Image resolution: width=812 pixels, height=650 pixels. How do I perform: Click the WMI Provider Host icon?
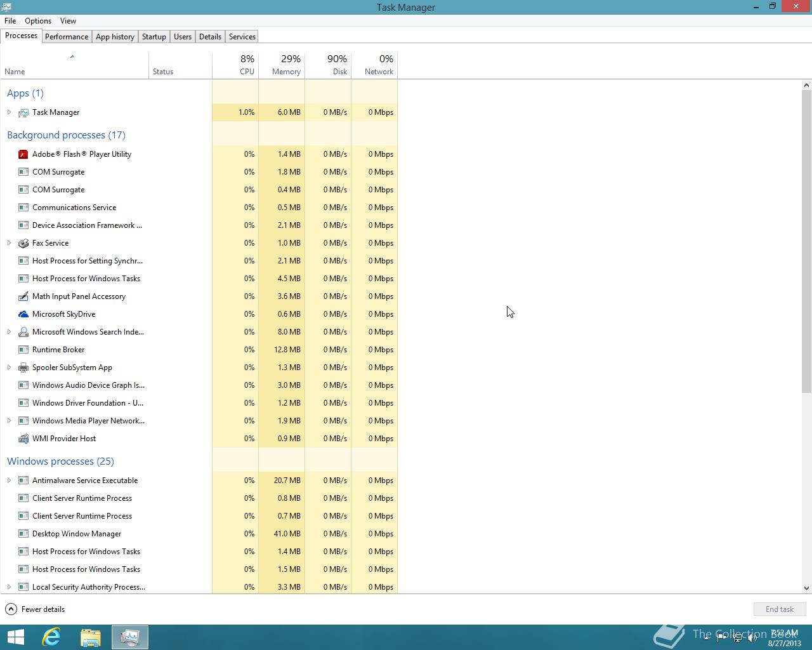click(x=23, y=439)
